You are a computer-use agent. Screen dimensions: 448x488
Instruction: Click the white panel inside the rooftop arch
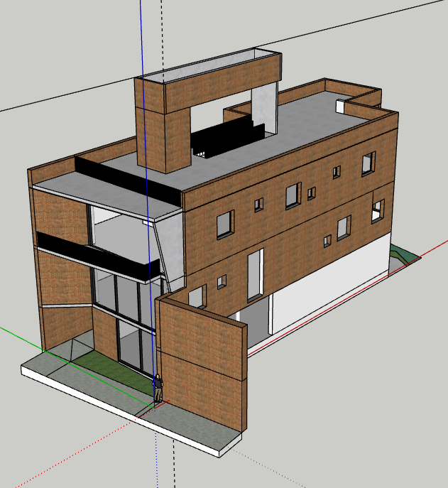[x=264, y=107]
